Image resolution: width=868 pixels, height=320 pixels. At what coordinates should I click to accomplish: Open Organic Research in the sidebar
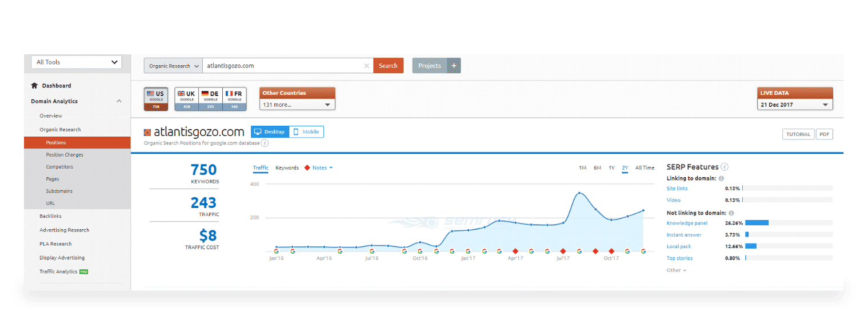60,130
